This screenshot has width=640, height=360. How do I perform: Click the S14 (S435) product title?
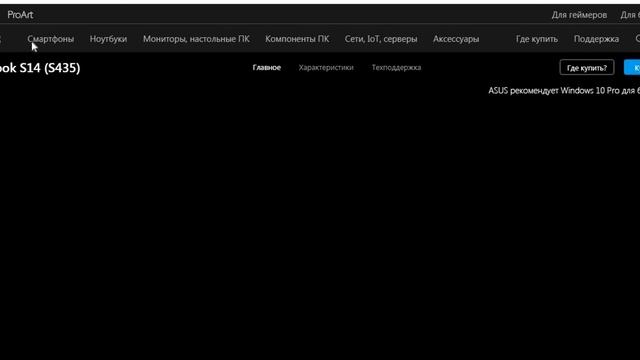pyautogui.click(x=40, y=68)
